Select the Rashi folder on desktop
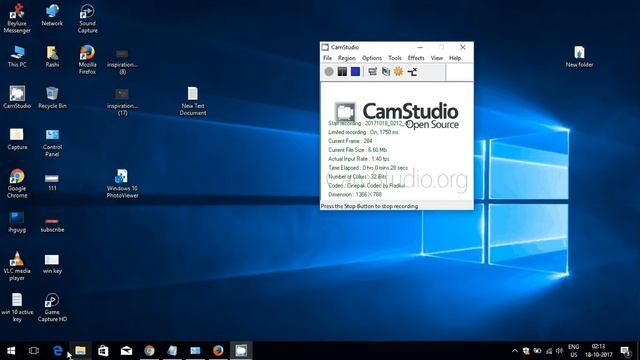 [52, 56]
